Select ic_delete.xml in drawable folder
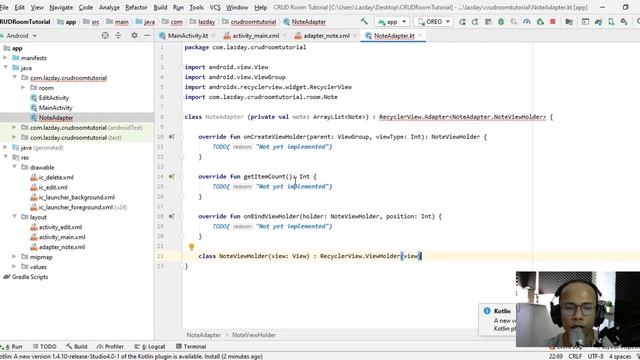640x360 pixels. pos(56,177)
